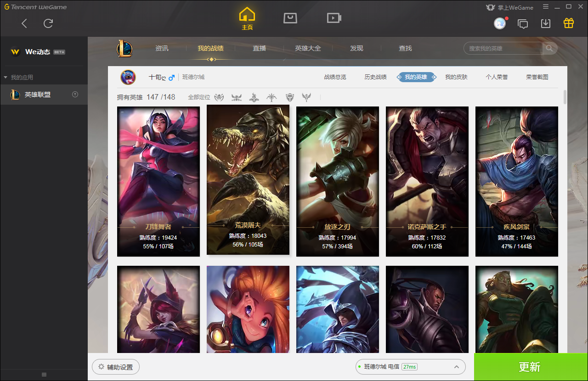
Task: Click the League of Legends logo in navigation
Action: pos(124,49)
